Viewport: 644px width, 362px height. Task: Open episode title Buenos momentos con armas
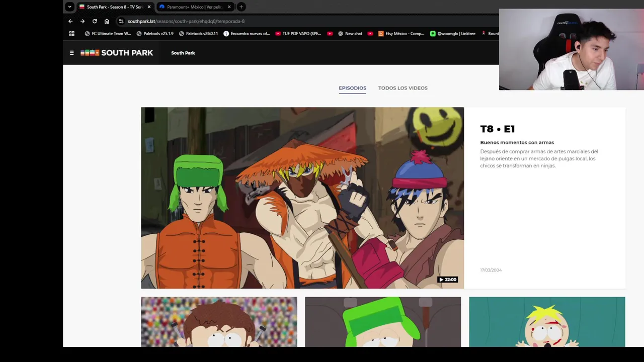(x=517, y=142)
